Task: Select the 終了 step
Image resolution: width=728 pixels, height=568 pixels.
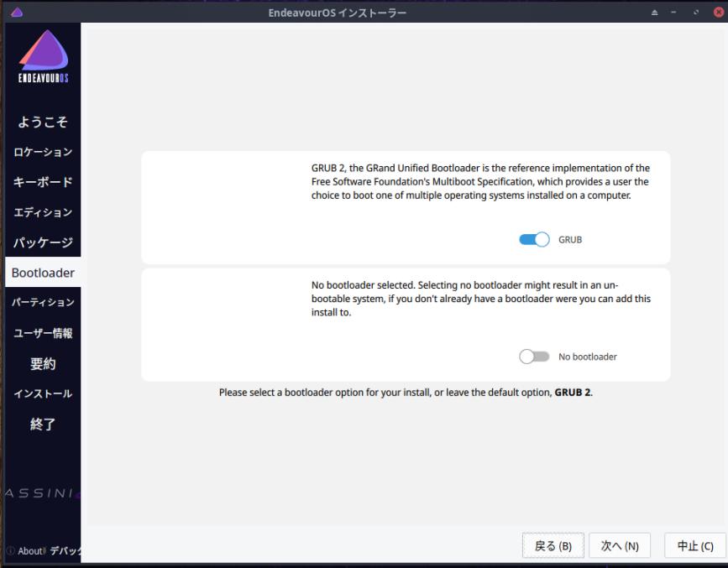Action: click(43, 424)
